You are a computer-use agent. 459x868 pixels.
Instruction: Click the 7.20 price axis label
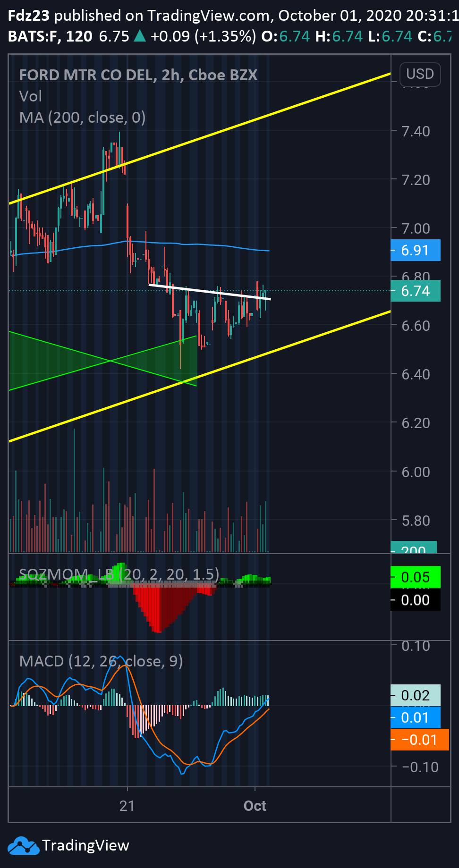point(416,180)
